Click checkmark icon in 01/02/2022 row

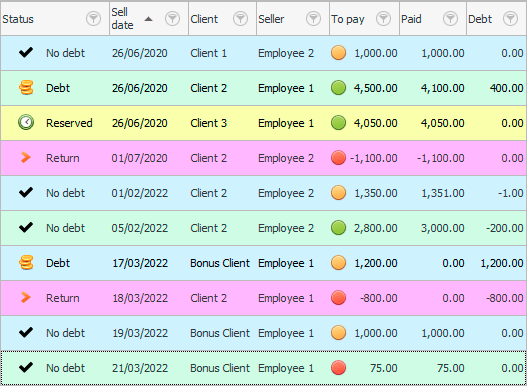click(x=26, y=193)
